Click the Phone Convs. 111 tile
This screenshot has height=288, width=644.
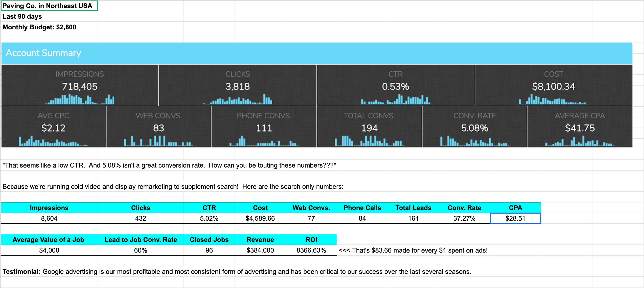tap(264, 127)
